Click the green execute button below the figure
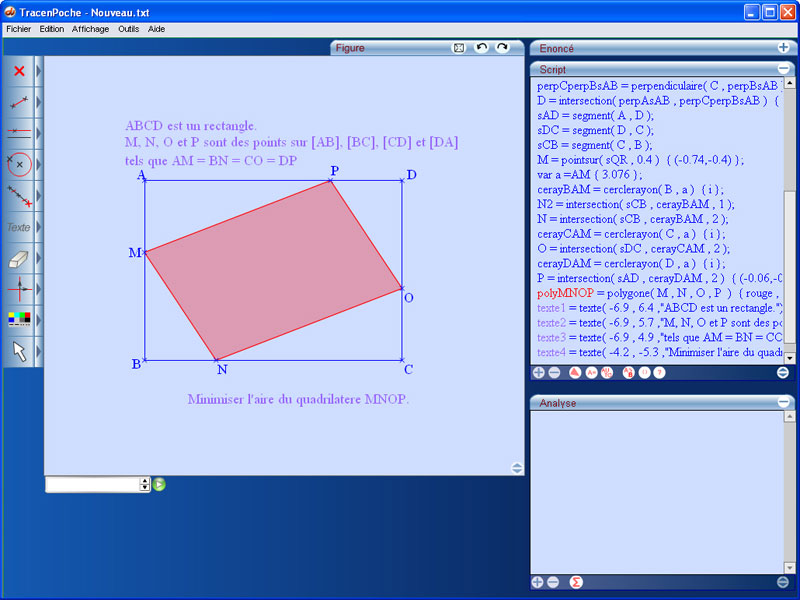 [159, 484]
